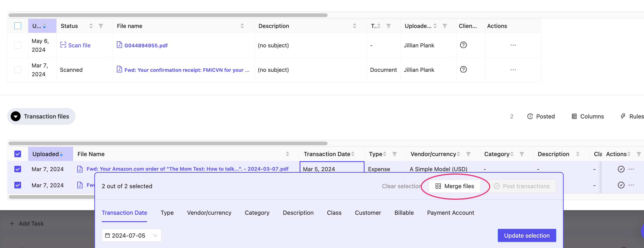This screenshot has height=248, width=644.
Task: Open ellipsis menu for Amazon order row
Action: coord(631,169)
